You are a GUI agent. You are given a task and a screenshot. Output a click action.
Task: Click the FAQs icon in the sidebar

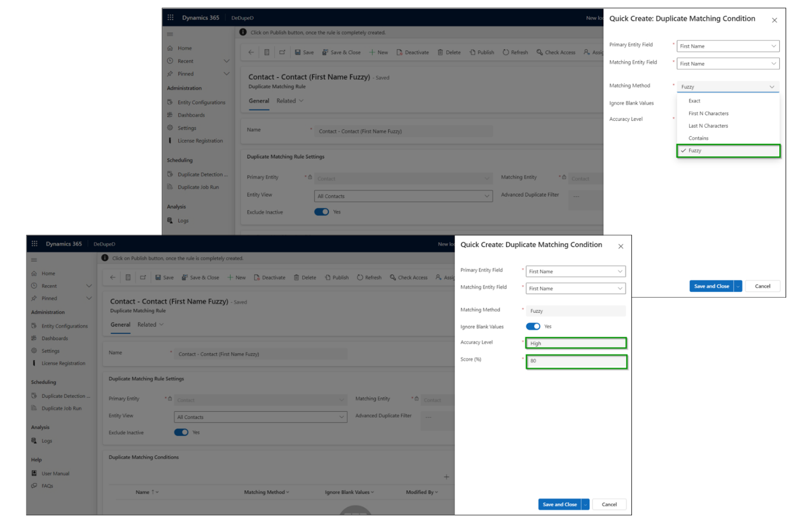tap(35, 486)
